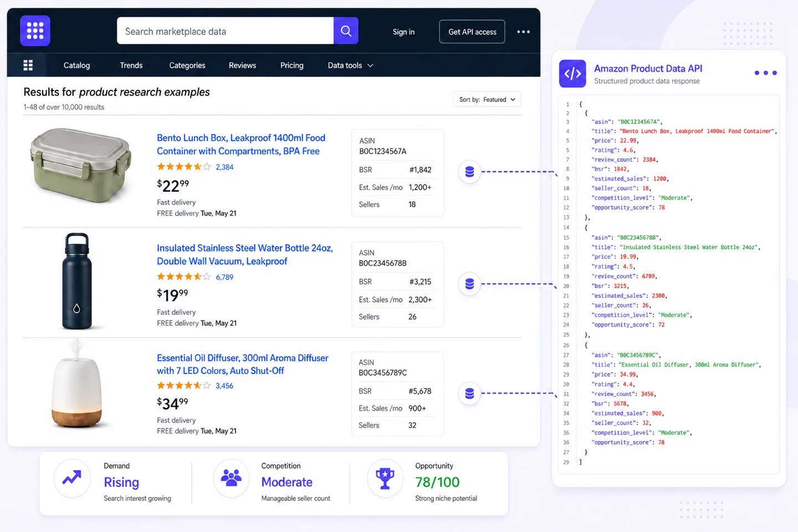Click the purple grid logo icon
The image size is (798, 532).
[x=35, y=30]
